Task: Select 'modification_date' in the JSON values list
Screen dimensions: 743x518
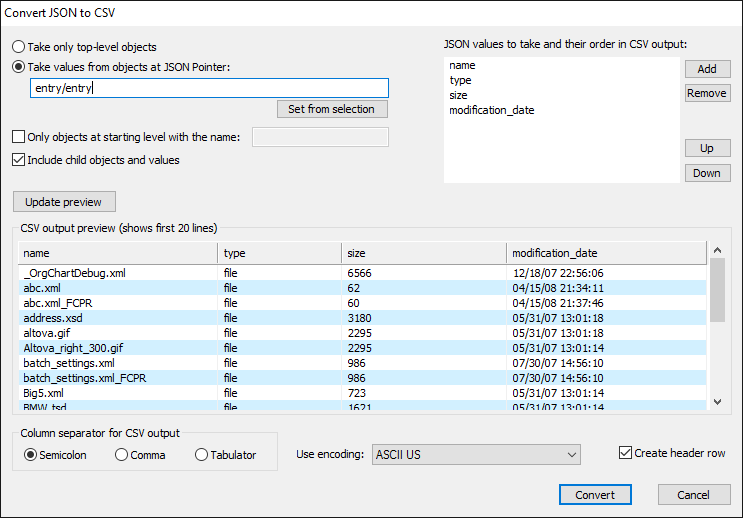Action: tap(491, 110)
